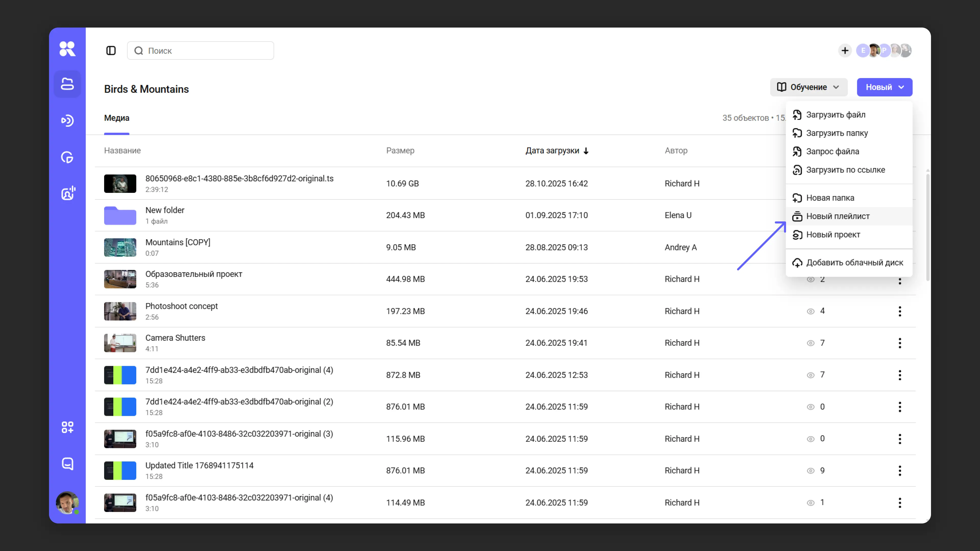Screen dimensions: 980x551
Task: Open the live broadcast sidebar icon
Action: click(67, 121)
